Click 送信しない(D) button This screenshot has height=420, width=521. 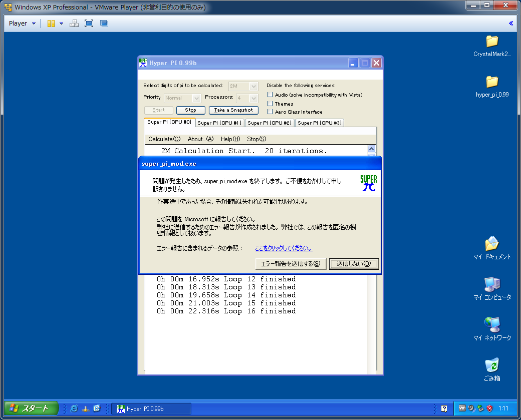coord(354,264)
